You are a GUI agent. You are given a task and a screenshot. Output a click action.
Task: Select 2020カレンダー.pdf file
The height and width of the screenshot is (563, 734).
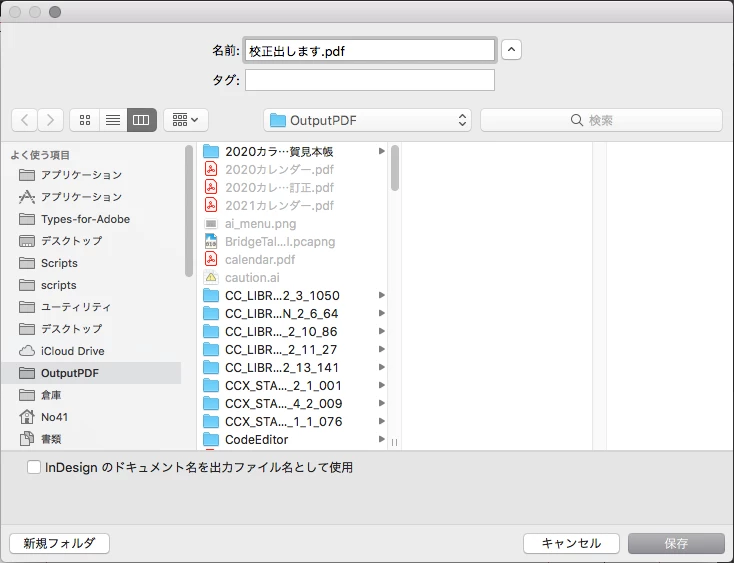coord(293,169)
